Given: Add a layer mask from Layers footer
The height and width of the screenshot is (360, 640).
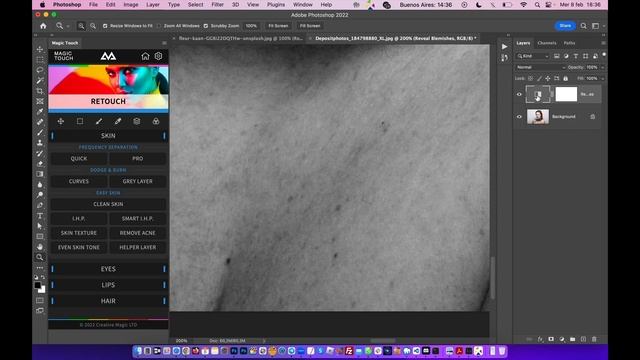Looking at the screenshot, I should 551,339.
